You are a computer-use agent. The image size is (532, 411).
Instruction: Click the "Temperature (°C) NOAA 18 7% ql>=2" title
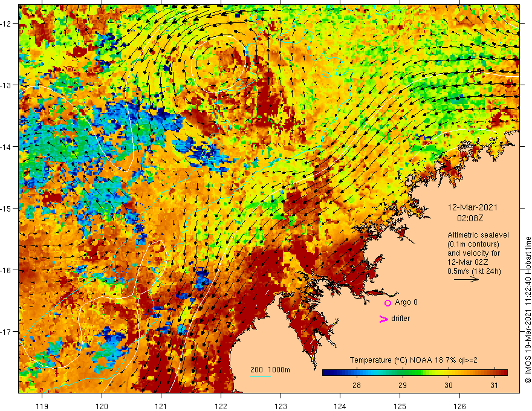[x=414, y=360]
